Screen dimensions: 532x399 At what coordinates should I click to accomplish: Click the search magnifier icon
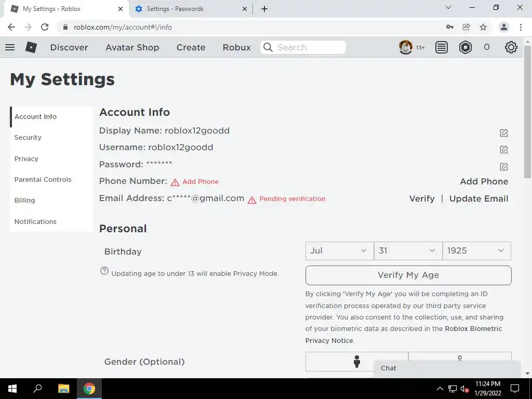pyautogui.click(x=268, y=47)
